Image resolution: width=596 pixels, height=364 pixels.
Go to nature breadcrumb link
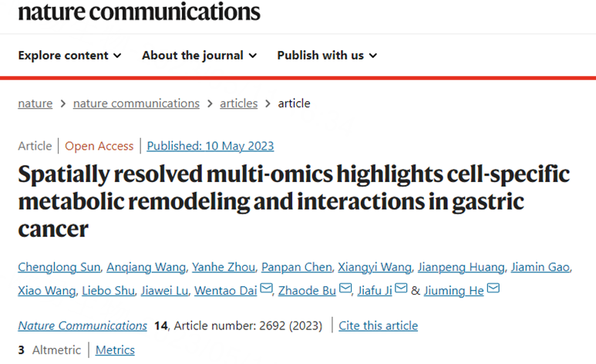35,103
